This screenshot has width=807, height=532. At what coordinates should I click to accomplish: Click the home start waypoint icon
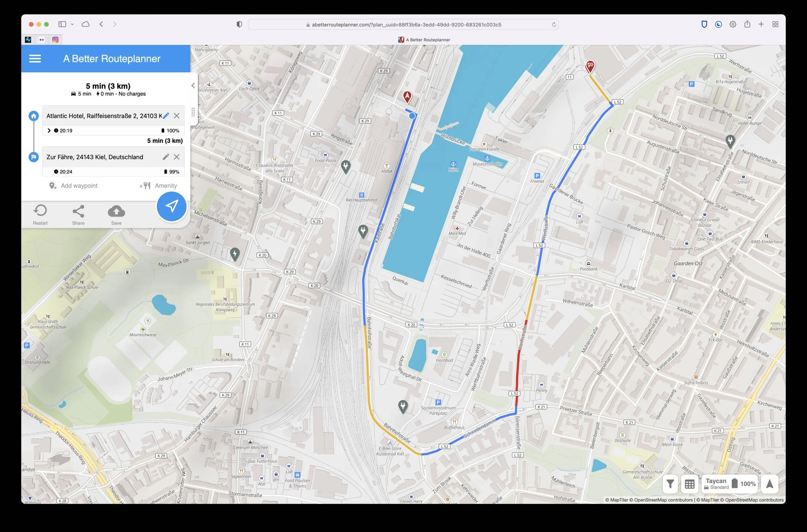pyautogui.click(x=34, y=116)
